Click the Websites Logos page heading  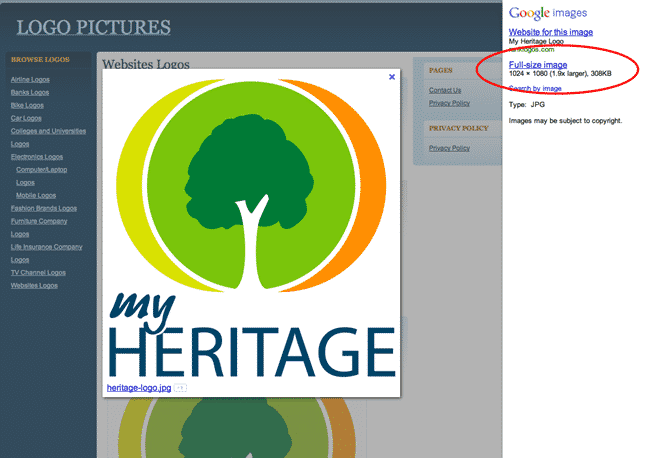point(146,64)
